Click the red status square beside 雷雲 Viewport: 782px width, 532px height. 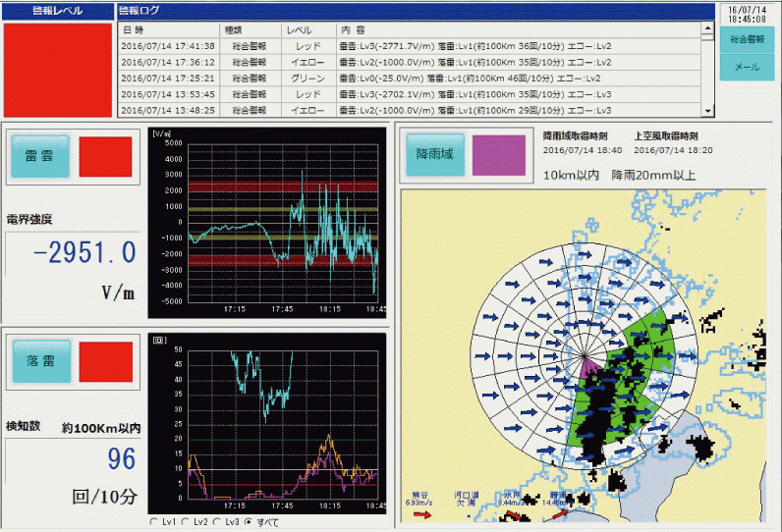point(105,157)
